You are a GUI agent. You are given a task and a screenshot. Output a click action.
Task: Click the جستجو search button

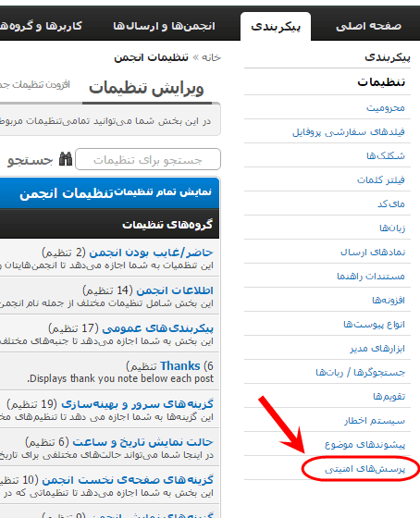click(31, 160)
